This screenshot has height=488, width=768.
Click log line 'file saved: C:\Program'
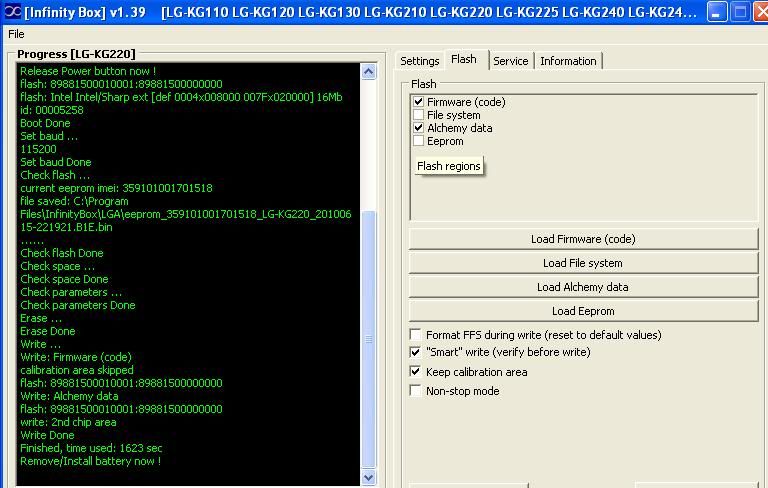point(74,201)
